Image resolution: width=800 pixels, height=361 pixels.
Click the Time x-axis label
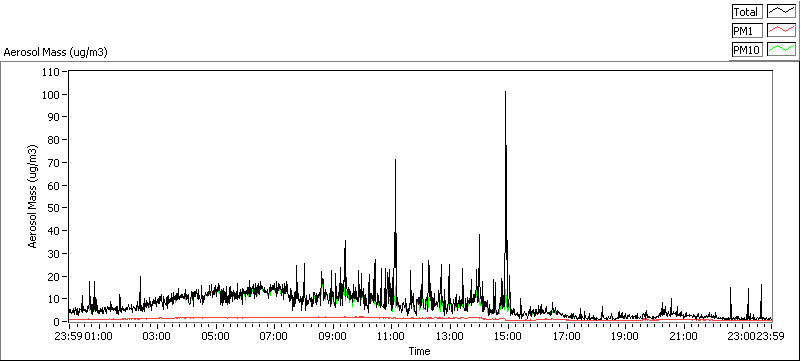click(x=419, y=351)
